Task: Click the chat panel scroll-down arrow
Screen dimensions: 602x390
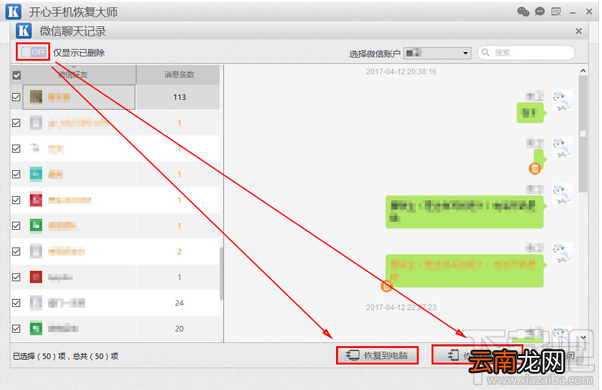Action: pos(583,337)
